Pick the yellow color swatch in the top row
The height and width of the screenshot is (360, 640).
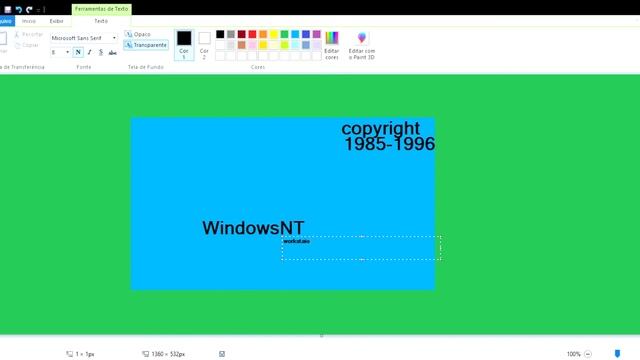coord(274,34)
